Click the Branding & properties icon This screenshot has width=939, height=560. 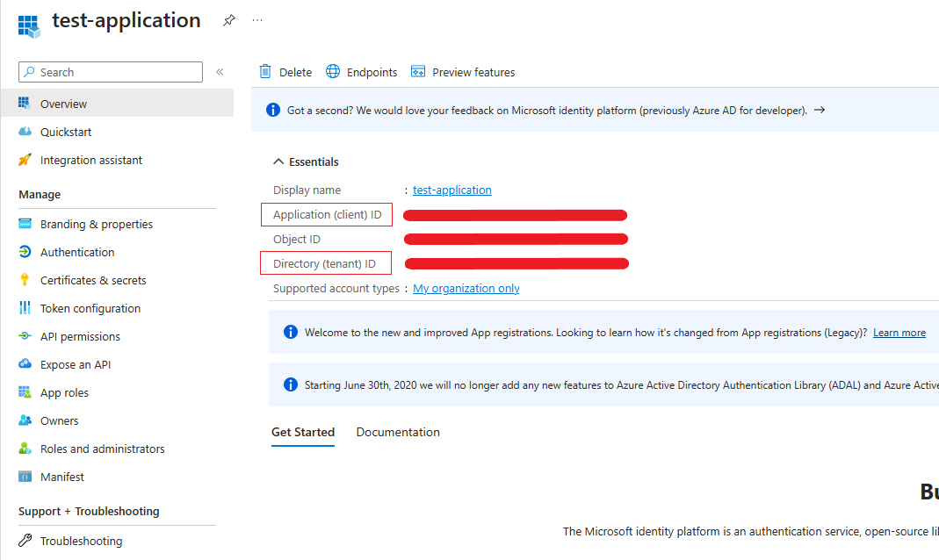pos(25,224)
